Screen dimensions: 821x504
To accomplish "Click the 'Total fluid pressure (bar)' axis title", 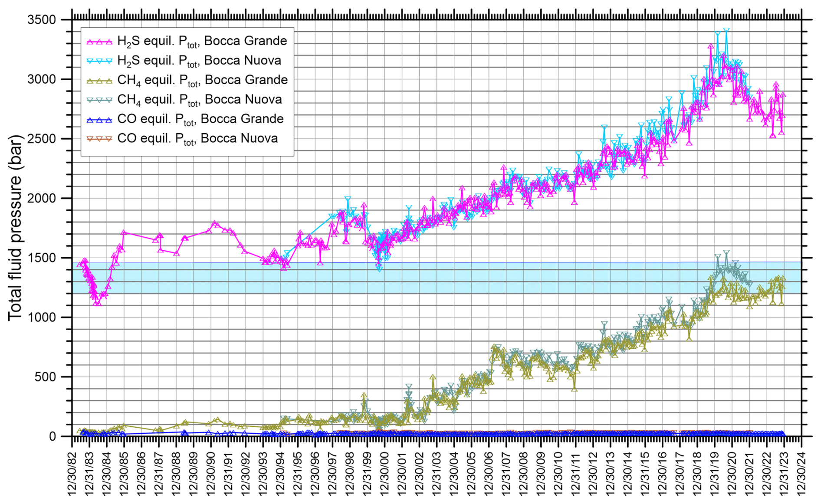I will (15, 228).
